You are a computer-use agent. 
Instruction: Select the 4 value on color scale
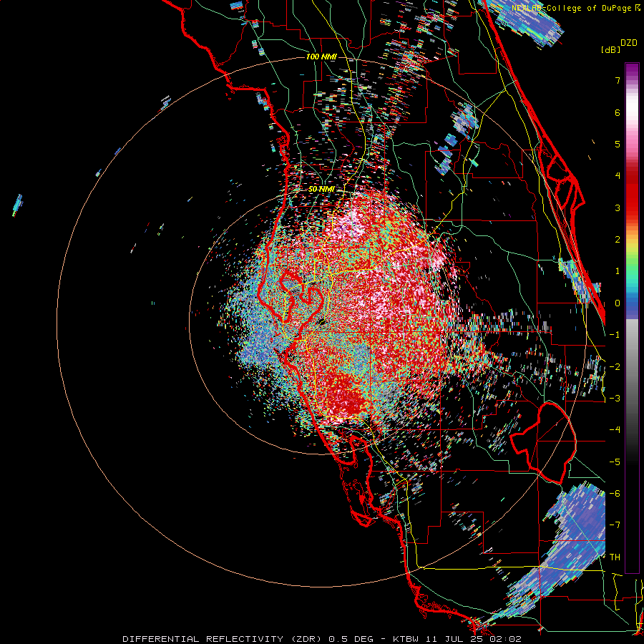(x=618, y=176)
